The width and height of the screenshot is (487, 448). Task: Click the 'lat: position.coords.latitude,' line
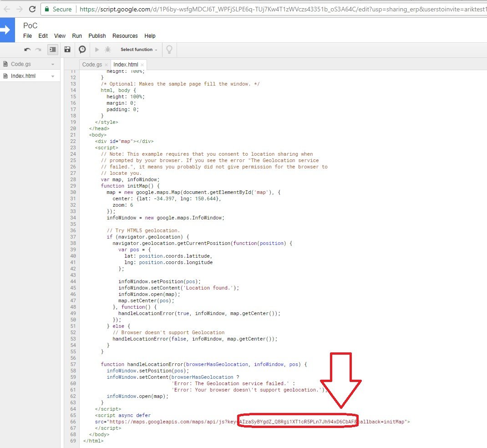[168, 256]
